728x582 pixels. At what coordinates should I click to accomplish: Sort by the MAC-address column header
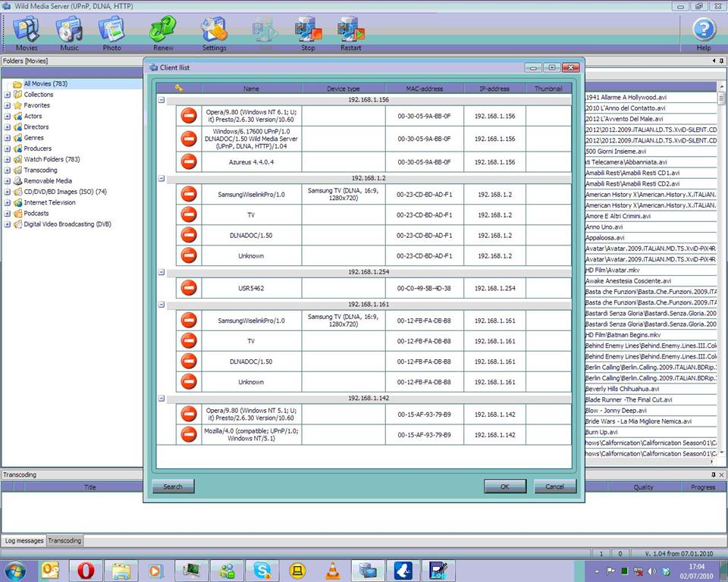pos(425,88)
